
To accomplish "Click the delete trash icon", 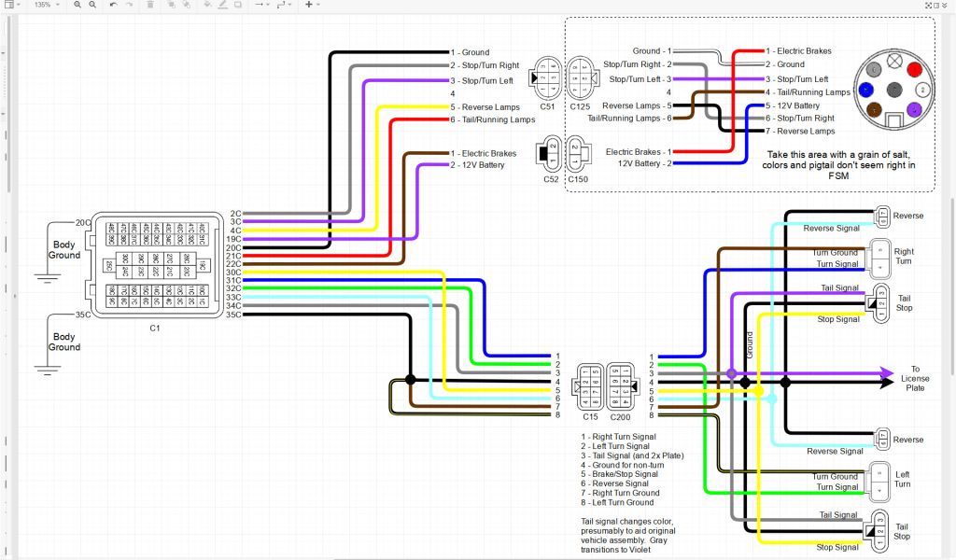I will [x=150, y=5].
